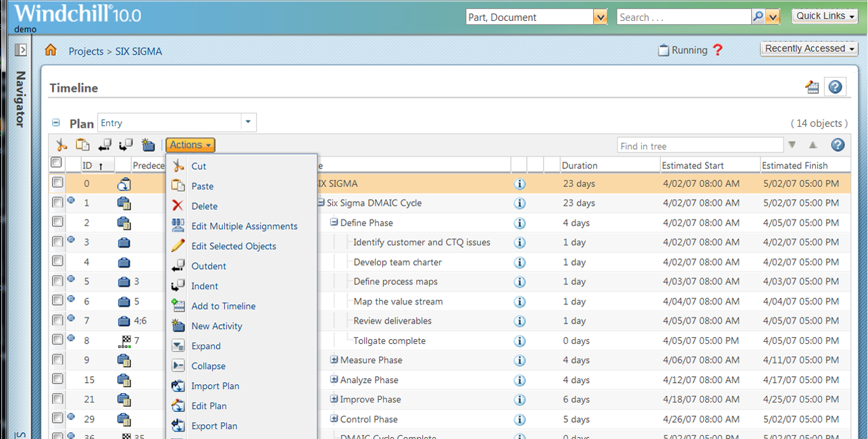Check the checkbox for row ID 6
The height and width of the screenshot is (439, 868).
click(x=57, y=301)
